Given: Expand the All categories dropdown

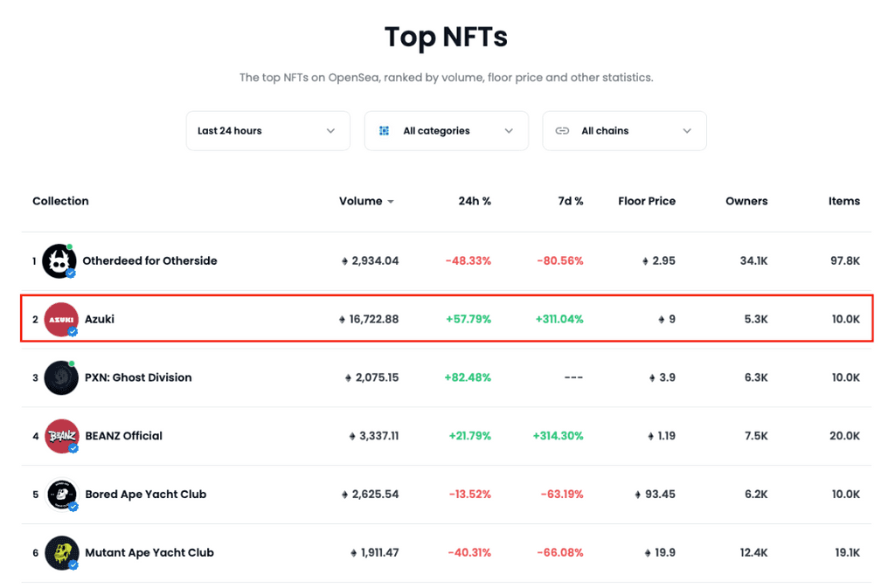Looking at the screenshot, I should coord(447,130).
